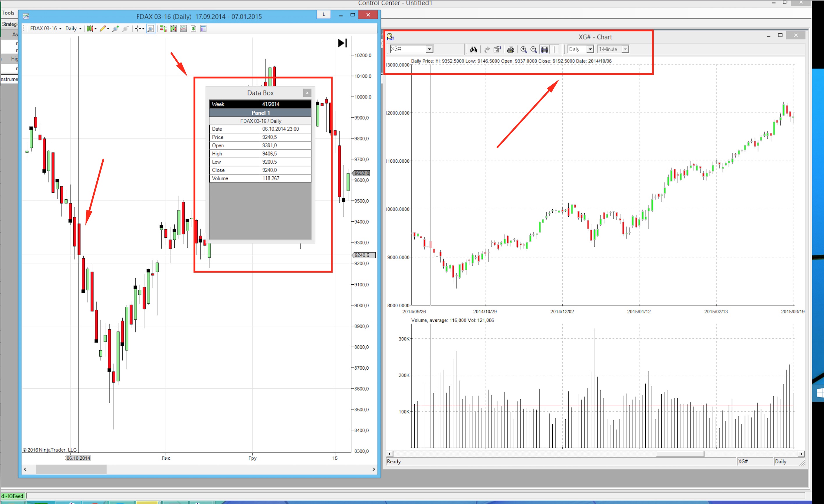Print the XG# chart
This screenshot has width=824, height=504.
[510, 49]
